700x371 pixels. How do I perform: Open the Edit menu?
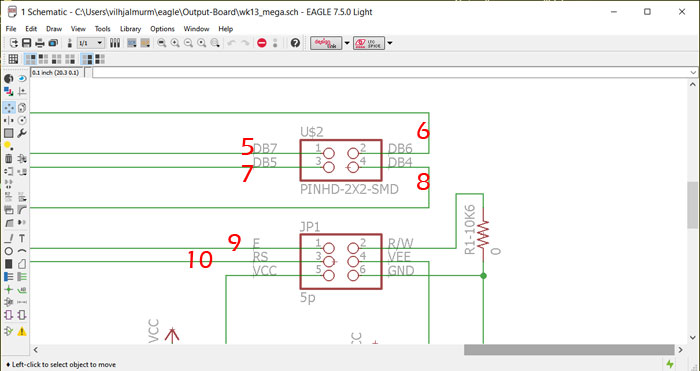click(31, 29)
